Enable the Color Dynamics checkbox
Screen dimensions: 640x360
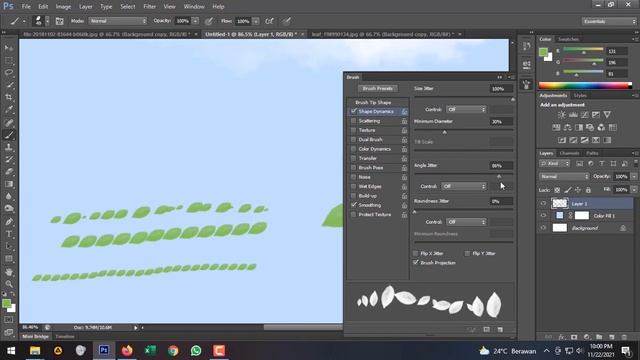click(x=353, y=149)
